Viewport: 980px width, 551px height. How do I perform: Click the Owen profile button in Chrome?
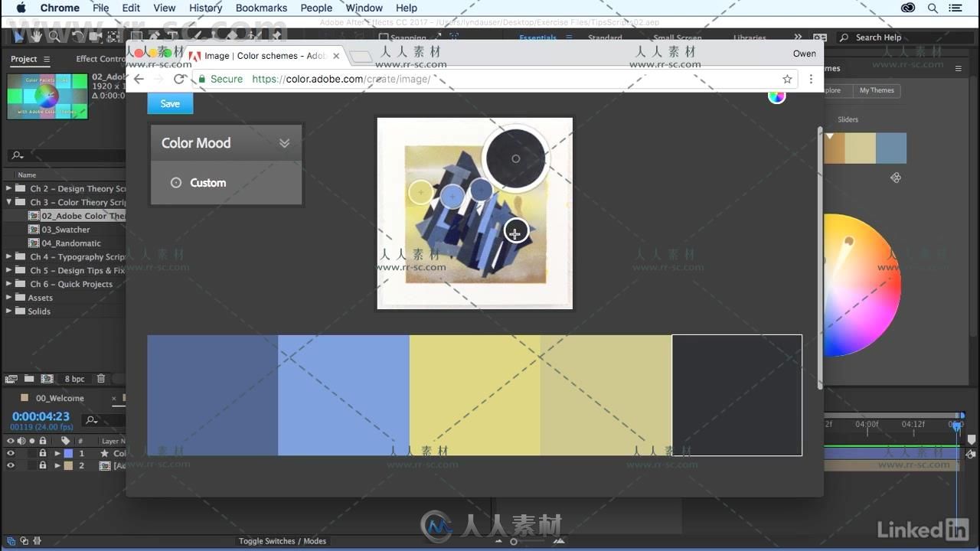coord(804,54)
